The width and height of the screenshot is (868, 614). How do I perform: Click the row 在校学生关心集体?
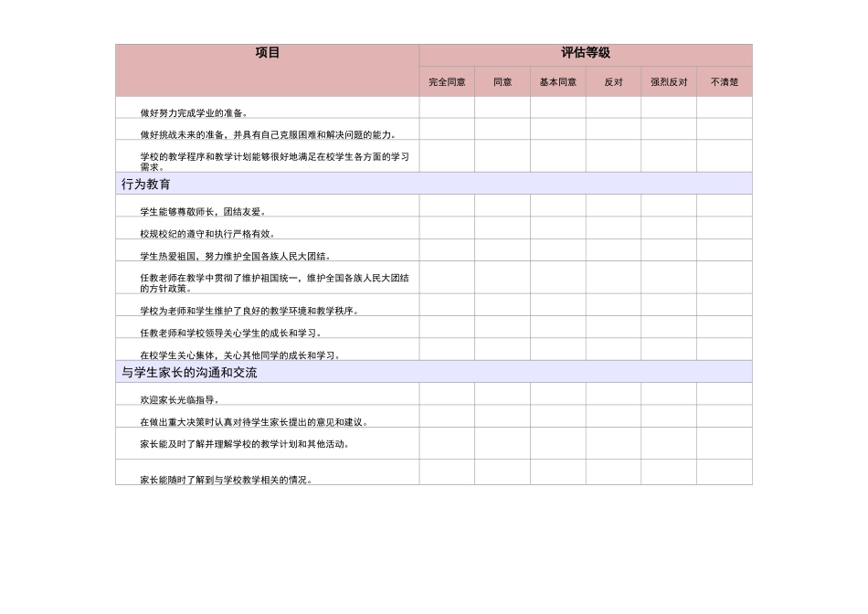434,349
